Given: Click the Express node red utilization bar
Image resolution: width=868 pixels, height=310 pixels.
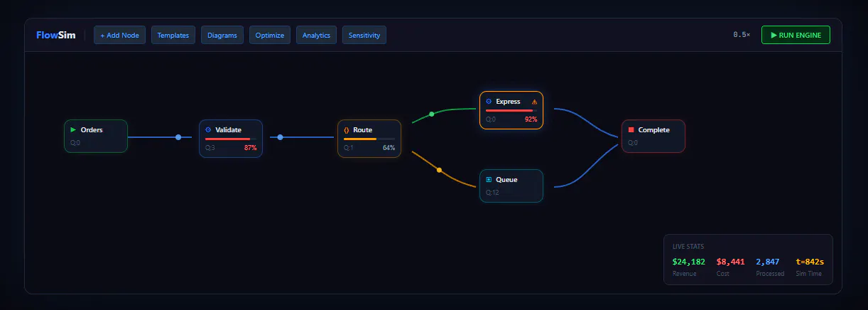Looking at the screenshot, I should (x=509, y=110).
